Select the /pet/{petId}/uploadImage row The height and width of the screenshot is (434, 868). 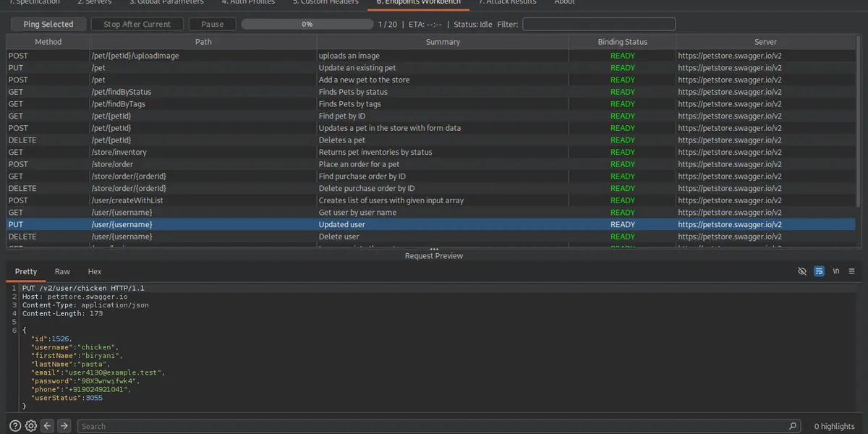[431, 56]
